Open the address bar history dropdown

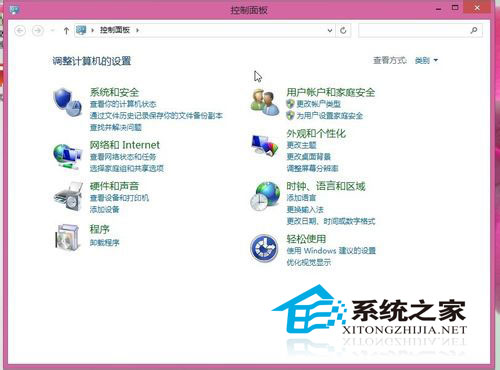tap(330, 30)
